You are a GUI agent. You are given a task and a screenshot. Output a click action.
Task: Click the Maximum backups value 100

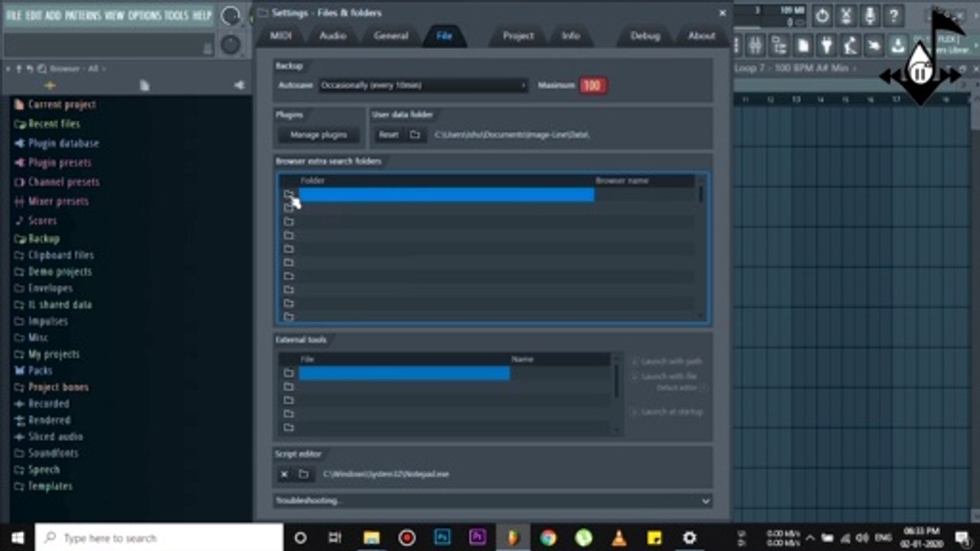[591, 86]
